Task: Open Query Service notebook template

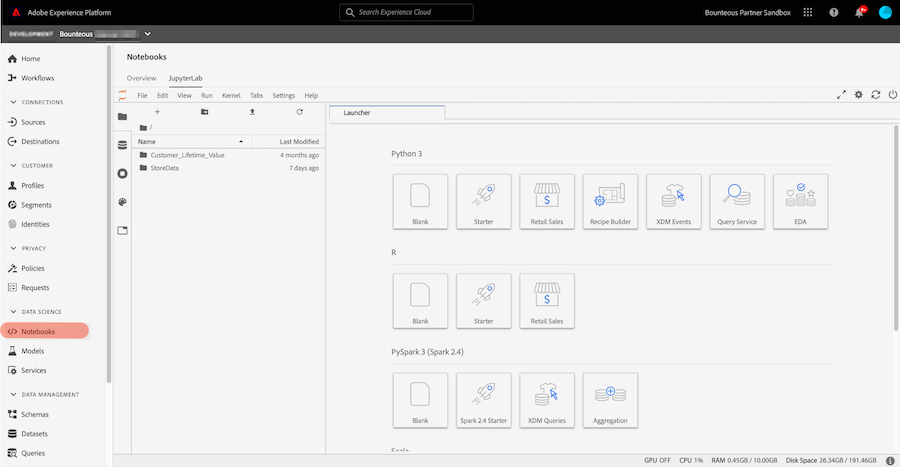Action: point(737,201)
